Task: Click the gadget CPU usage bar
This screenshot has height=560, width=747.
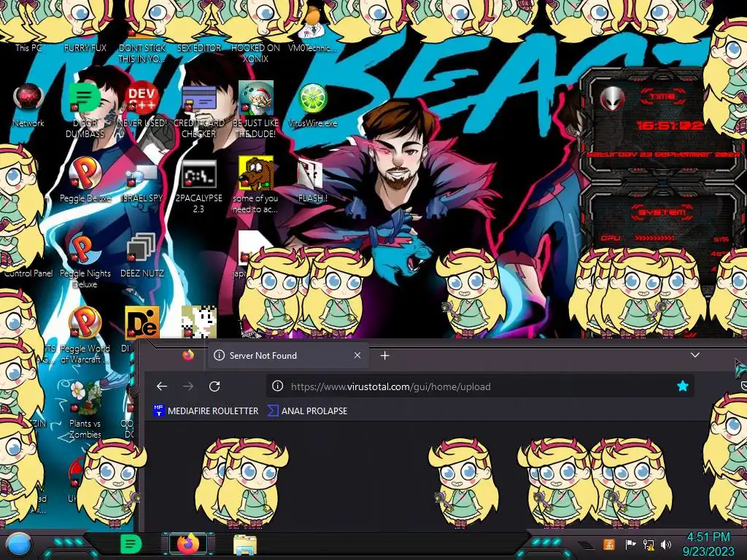Action: click(x=654, y=238)
